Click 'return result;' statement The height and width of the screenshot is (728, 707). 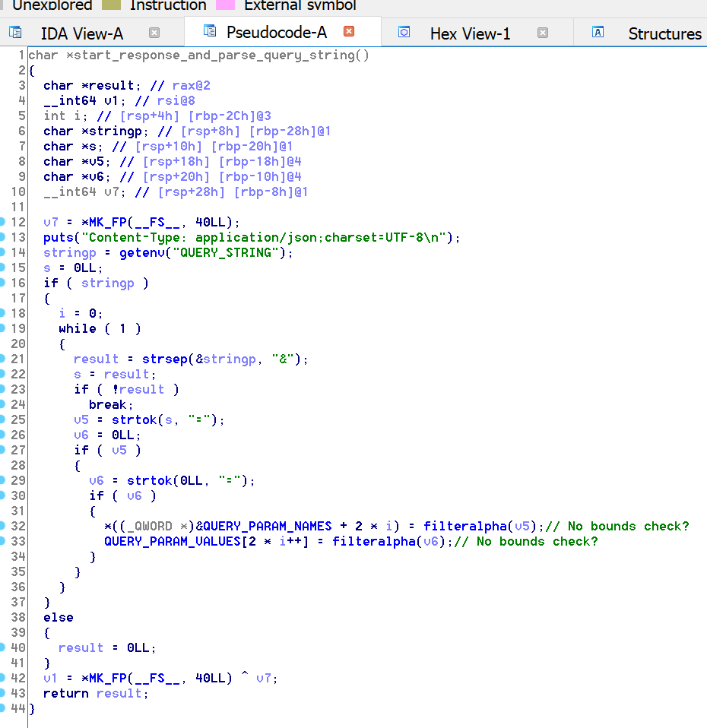[x=96, y=694]
